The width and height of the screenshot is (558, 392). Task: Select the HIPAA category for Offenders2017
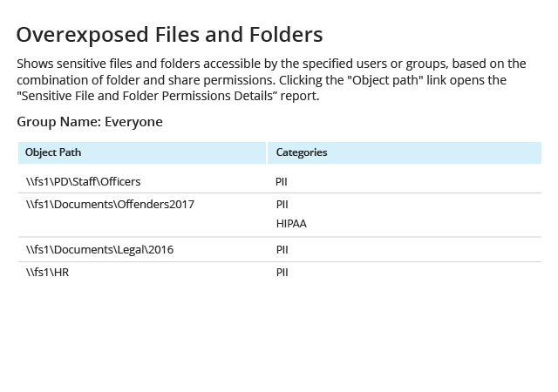[291, 224]
